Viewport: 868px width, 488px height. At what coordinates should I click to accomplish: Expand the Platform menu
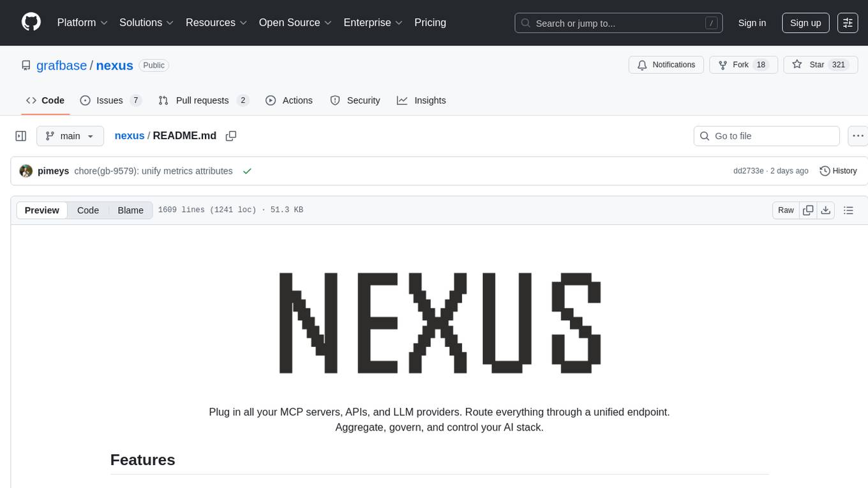[82, 22]
